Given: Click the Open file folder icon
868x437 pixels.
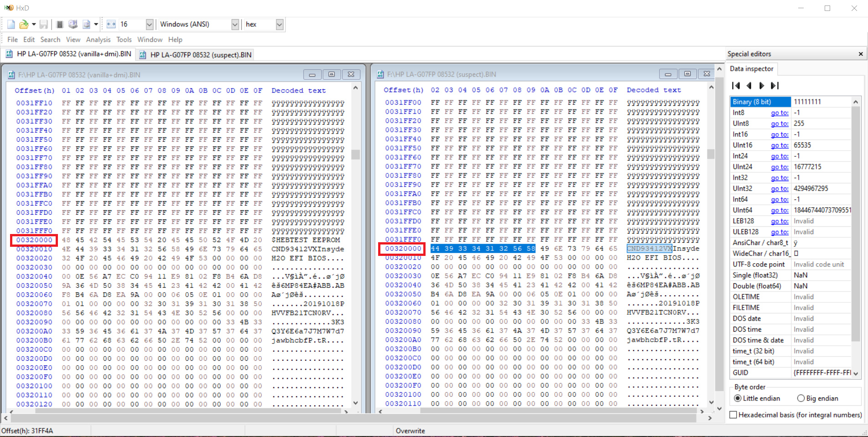Looking at the screenshot, I should coord(24,25).
